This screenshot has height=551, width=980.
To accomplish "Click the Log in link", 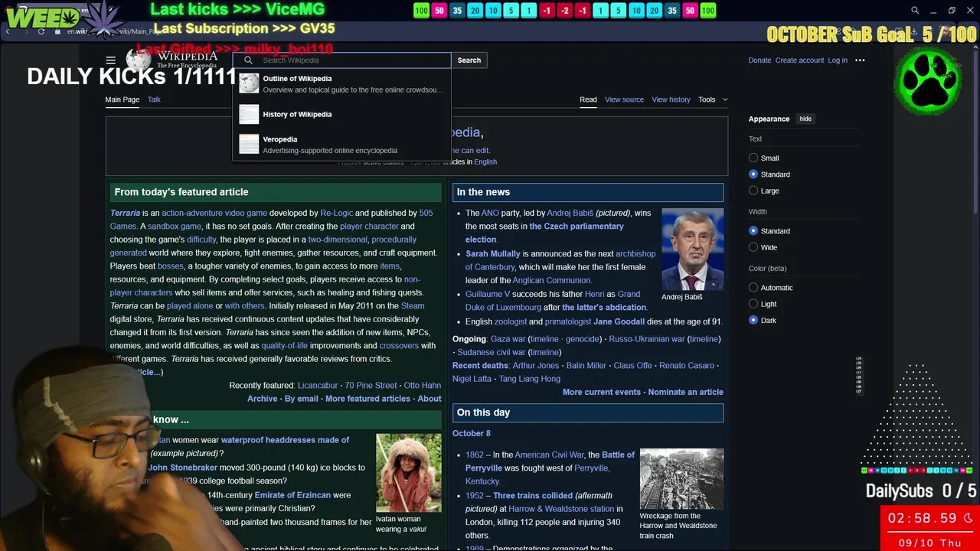I will (x=838, y=60).
